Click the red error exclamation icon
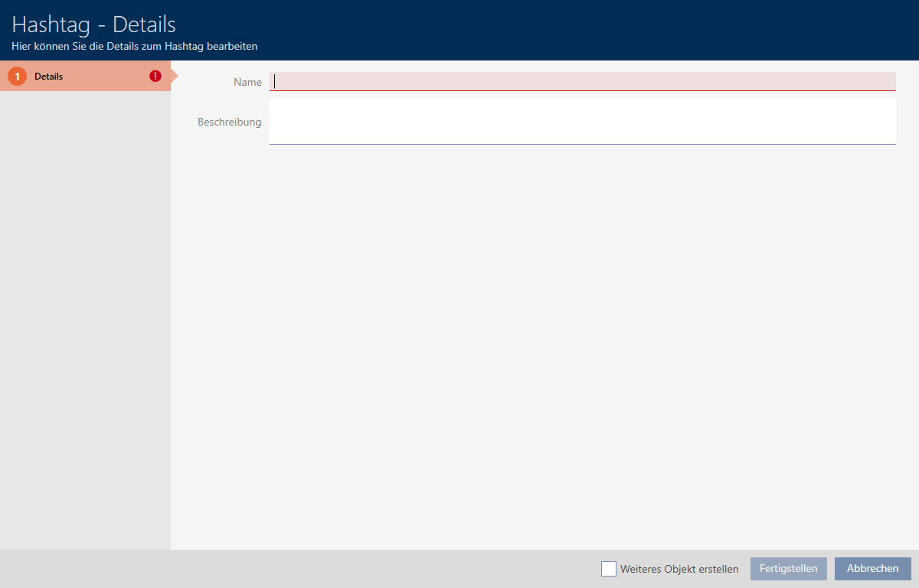This screenshot has height=588, width=919. 155,77
